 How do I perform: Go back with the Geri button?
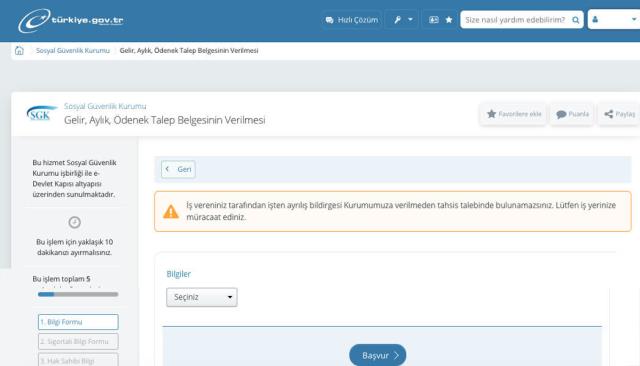[178, 169]
